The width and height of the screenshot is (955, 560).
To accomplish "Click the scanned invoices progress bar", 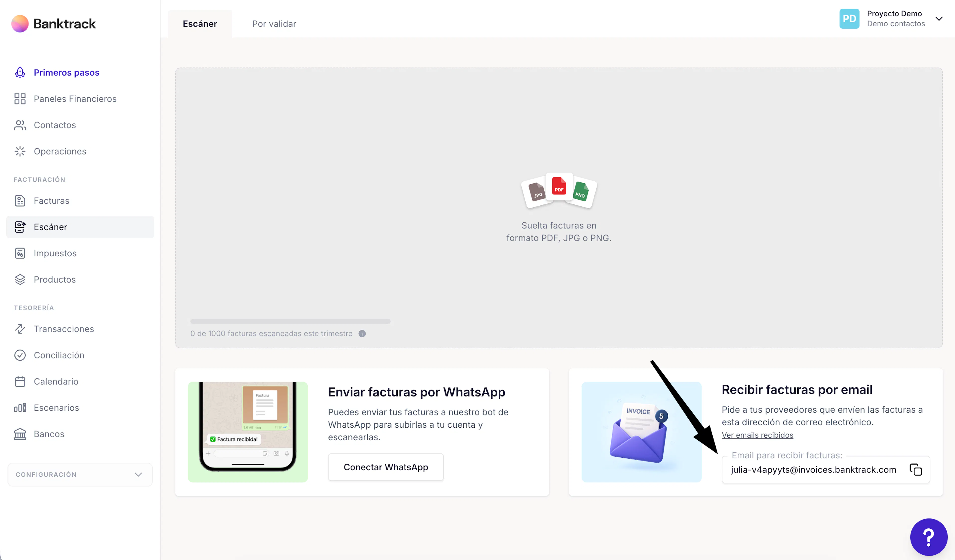I will tap(290, 321).
